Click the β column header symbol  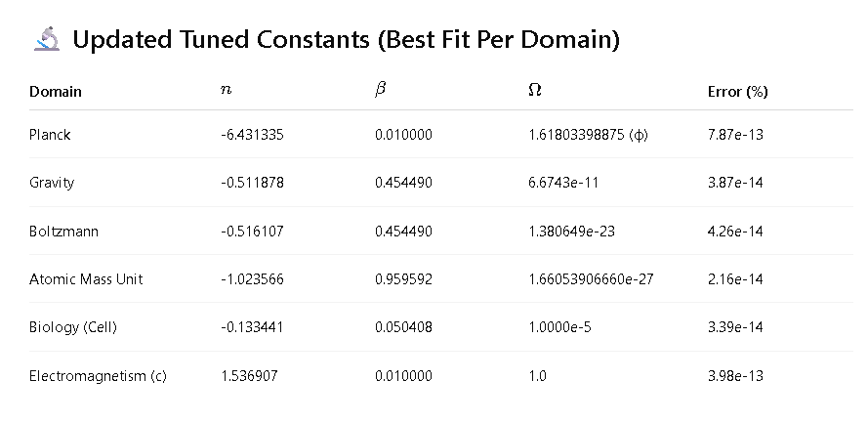[x=380, y=89]
